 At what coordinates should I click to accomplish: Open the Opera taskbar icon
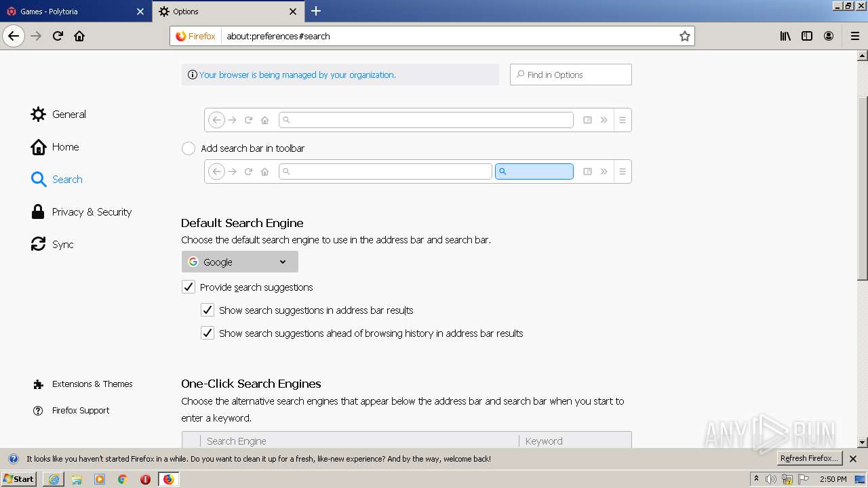(x=145, y=479)
